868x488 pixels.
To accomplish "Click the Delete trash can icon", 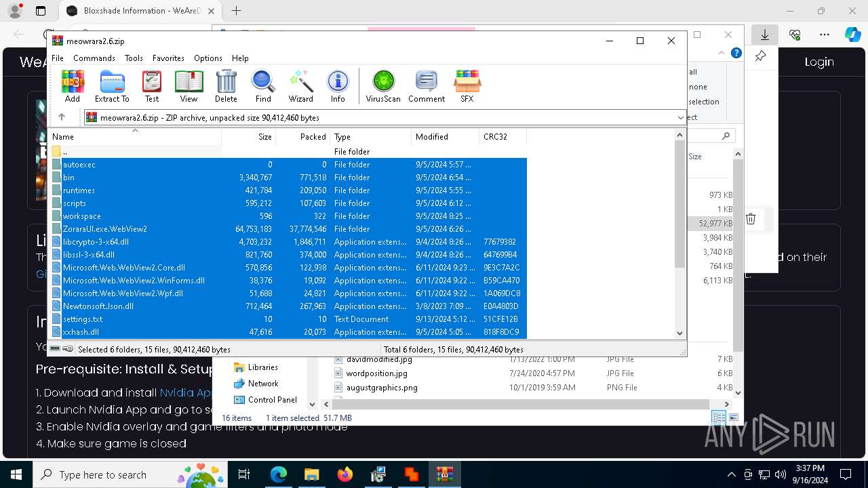I will pyautogui.click(x=226, y=86).
